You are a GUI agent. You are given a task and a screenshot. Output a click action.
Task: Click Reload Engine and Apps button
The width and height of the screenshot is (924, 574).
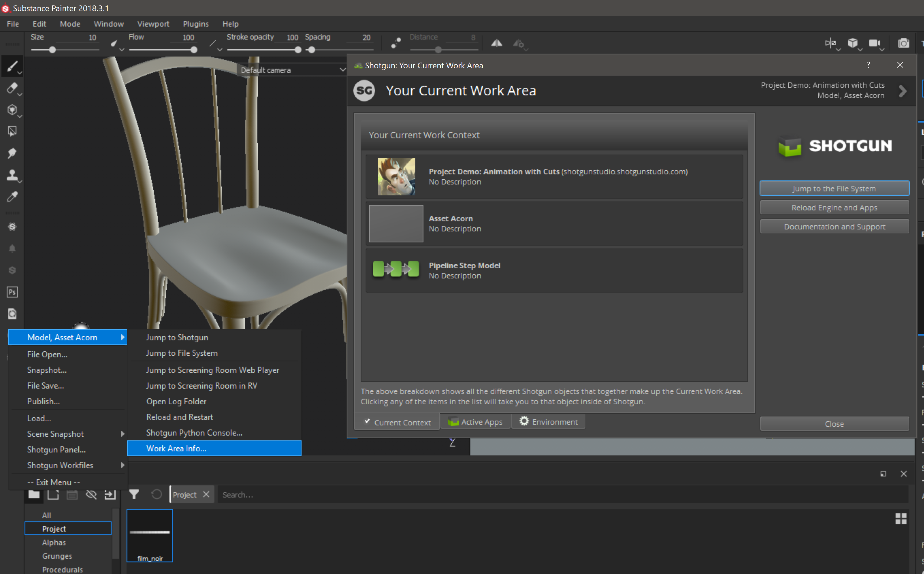point(834,208)
